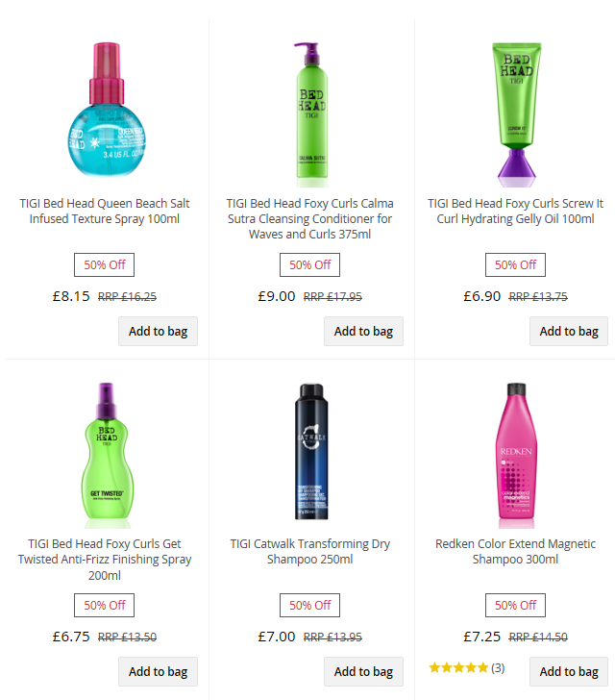Open the Get Twisted Finishing Spray image
The image size is (615, 700).
107,455
